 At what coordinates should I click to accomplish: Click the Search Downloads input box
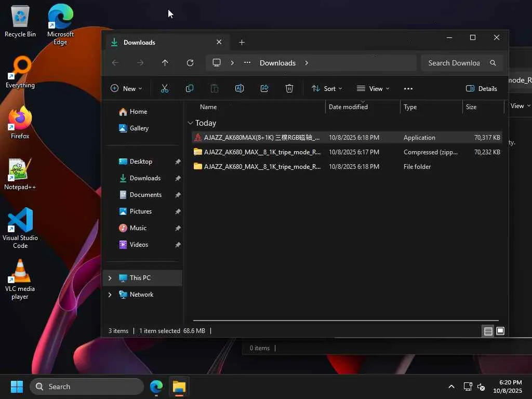click(454, 63)
